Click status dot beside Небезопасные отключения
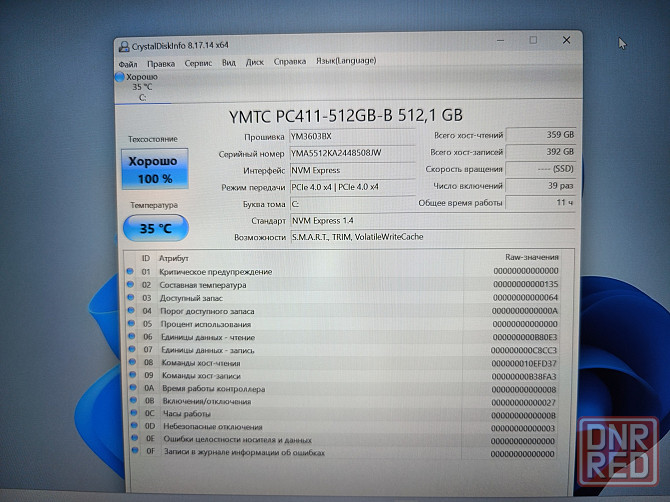The height and width of the screenshot is (502, 670). [130, 427]
